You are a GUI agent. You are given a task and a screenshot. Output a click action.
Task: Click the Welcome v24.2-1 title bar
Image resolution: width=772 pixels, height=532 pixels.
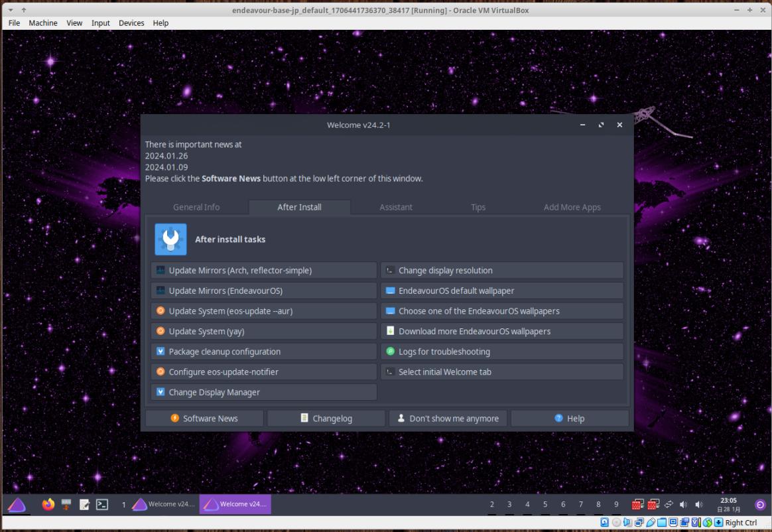(x=358, y=125)
